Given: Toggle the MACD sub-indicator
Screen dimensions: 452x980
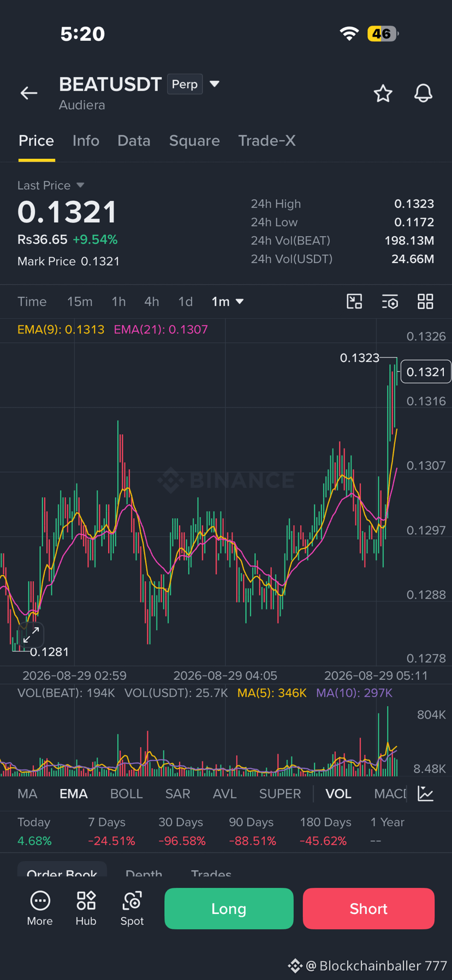Looking at the screenshot, I should click(x=390, y=794).
